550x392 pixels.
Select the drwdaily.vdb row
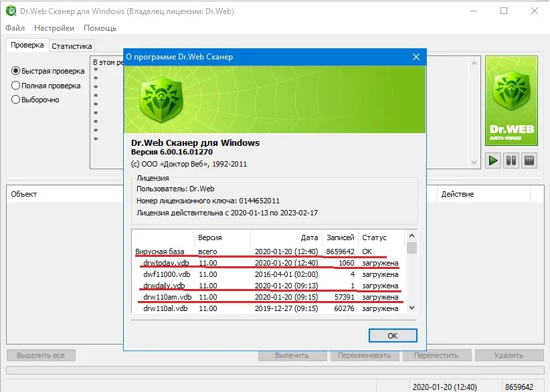point(268,286)
